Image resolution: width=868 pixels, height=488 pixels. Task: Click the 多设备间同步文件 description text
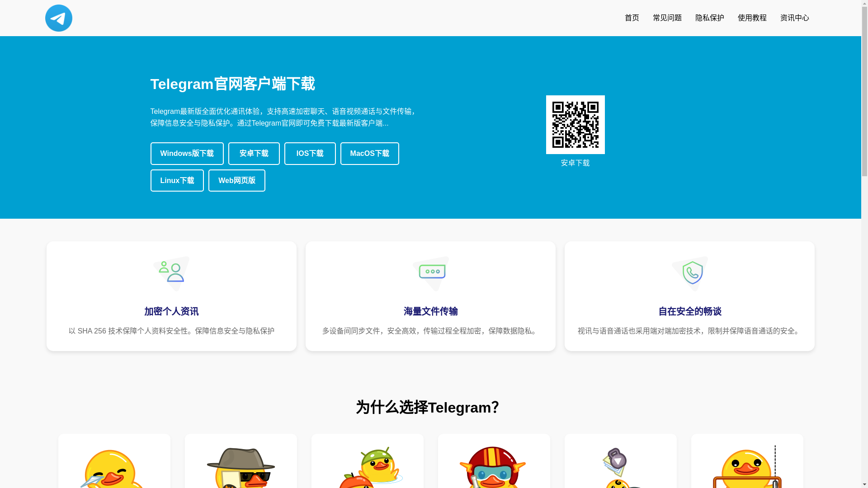430,331
